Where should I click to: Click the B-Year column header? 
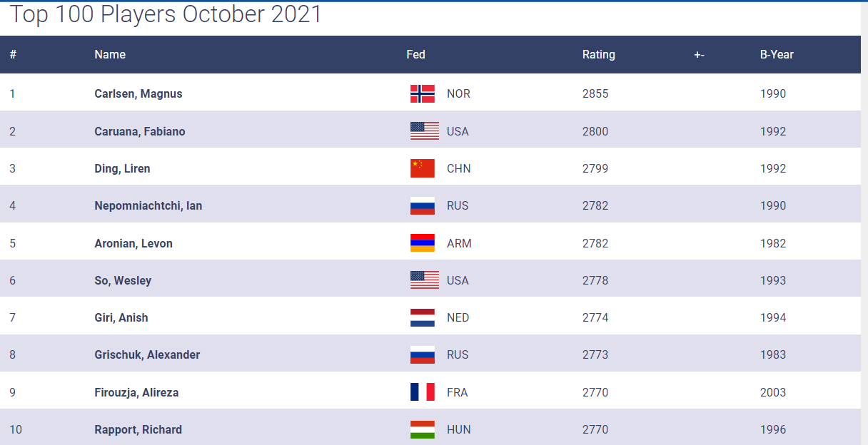pyautogui.click(x=777, y=55)
